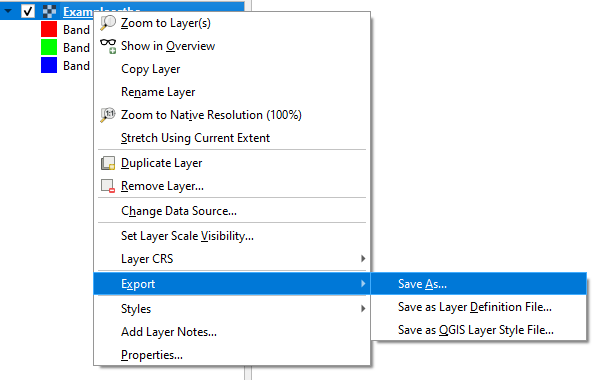Click the red band color swatch

[49, 29]
